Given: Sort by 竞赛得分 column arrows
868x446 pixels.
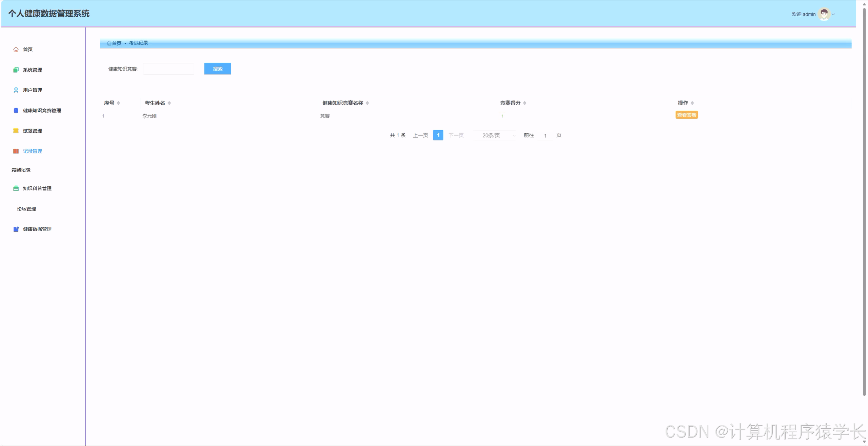Looking at the screenshot, I should click(525, 103).
